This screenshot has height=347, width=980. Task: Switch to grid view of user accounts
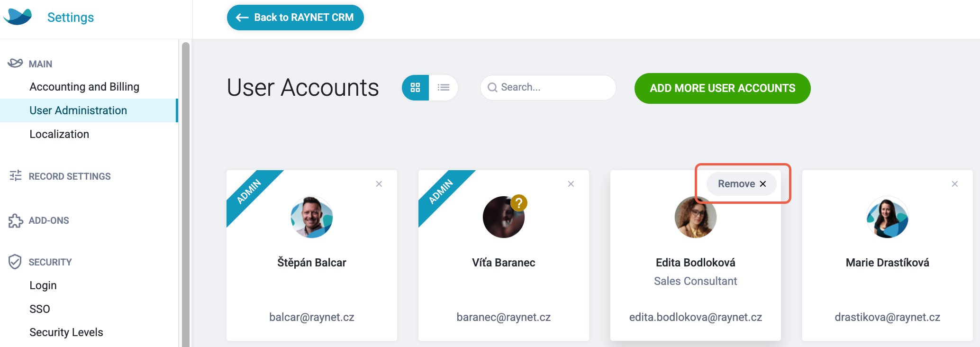416,88
